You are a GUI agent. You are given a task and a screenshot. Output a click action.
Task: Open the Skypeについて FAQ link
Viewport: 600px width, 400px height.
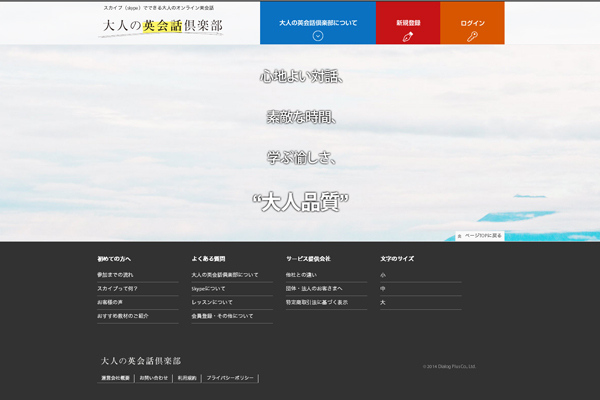tap(209, 288)
